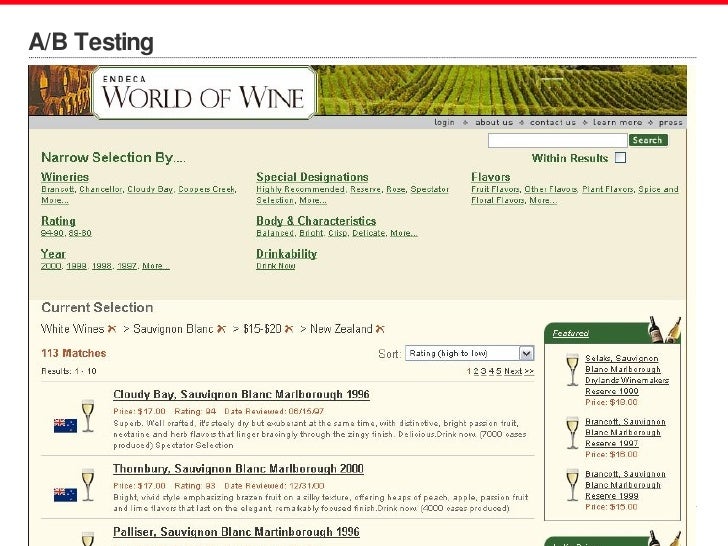Open Cloudy Bay Sauvignon Blanc Marlborough 1996
Viewport: 728px width, 546px height.
241,395
